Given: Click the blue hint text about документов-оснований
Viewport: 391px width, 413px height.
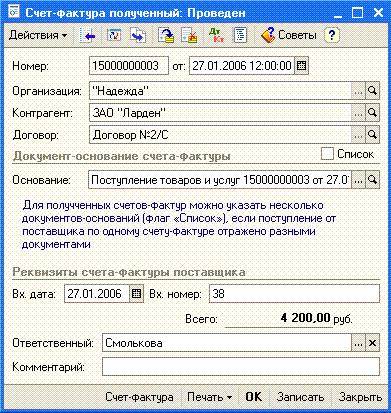Looking at the screenshot, I should pyautogui.click(x=179, y=225).
